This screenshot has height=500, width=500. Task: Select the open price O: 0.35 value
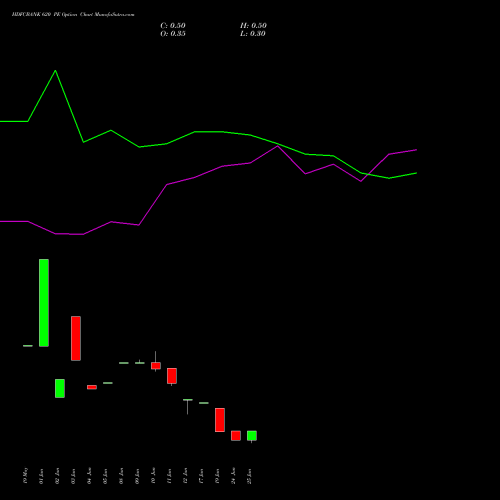pyautogui.click(x=173, y=34)
